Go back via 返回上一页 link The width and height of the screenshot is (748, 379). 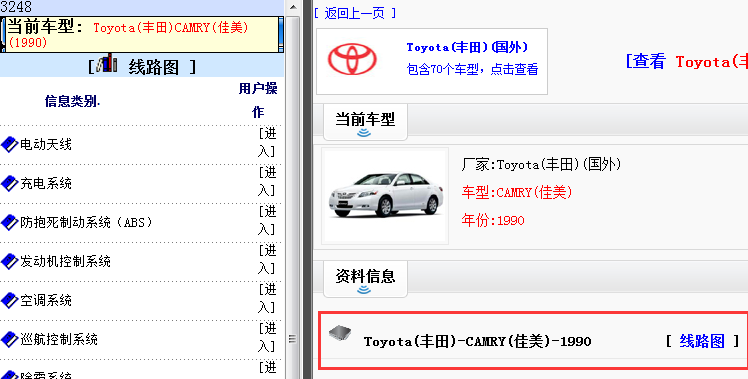click(355, 13)
